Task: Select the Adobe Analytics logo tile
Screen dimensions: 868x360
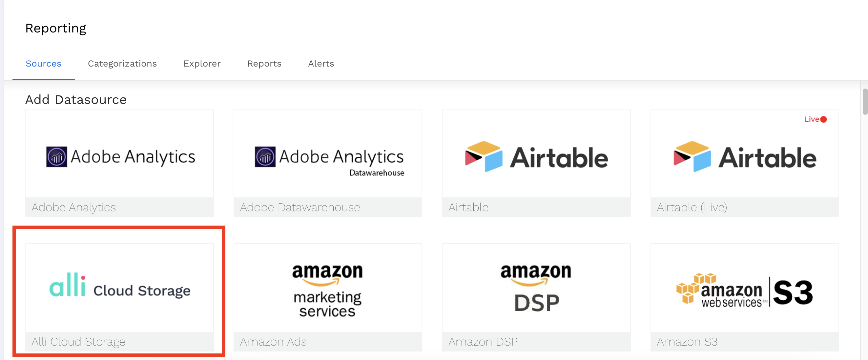Action: (120, 156)
